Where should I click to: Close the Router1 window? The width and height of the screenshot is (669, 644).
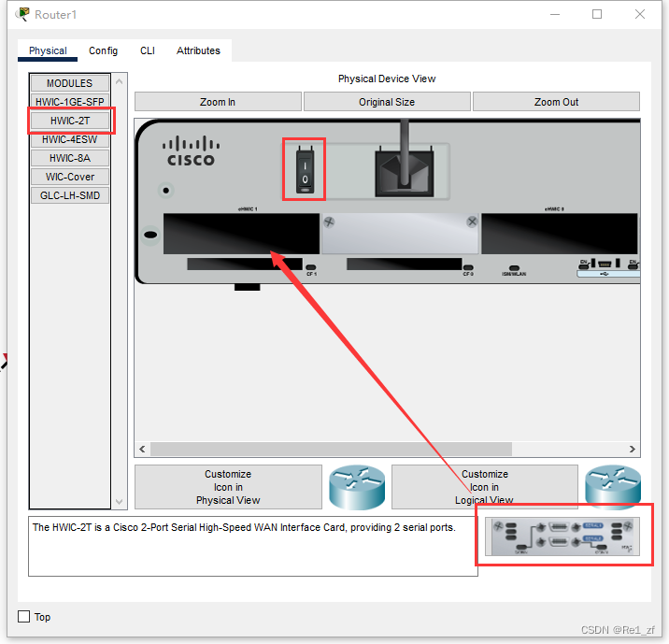[639, 15]
